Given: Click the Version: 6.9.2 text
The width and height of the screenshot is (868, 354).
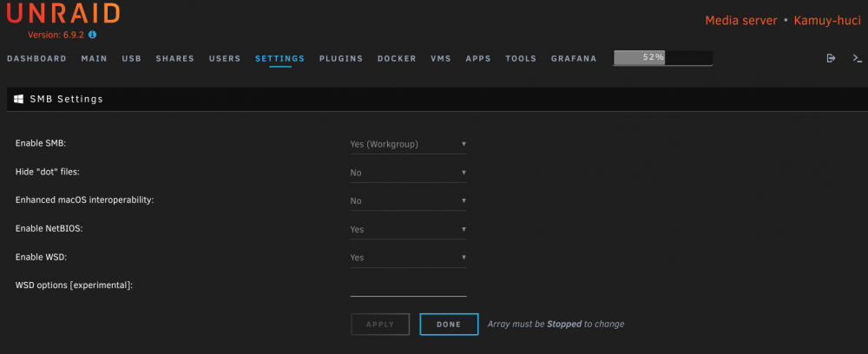Looking at the screenshot, I should 56,35.
